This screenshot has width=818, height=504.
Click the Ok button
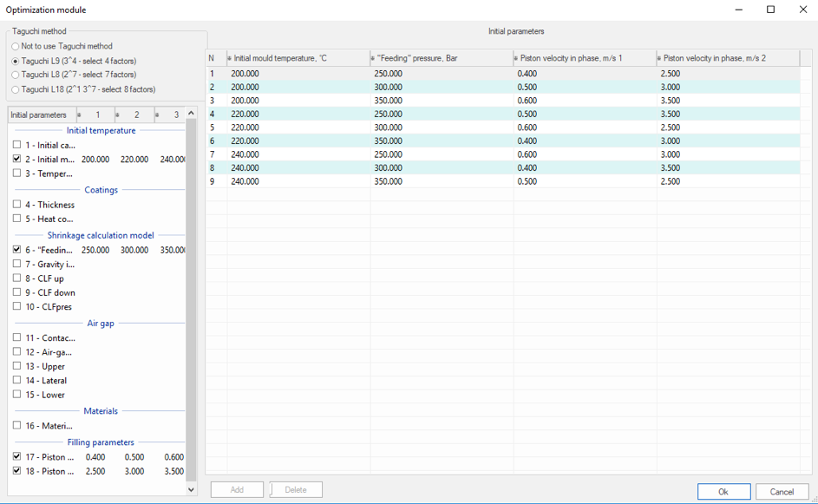pyautogui.click(x=723, y=492)
